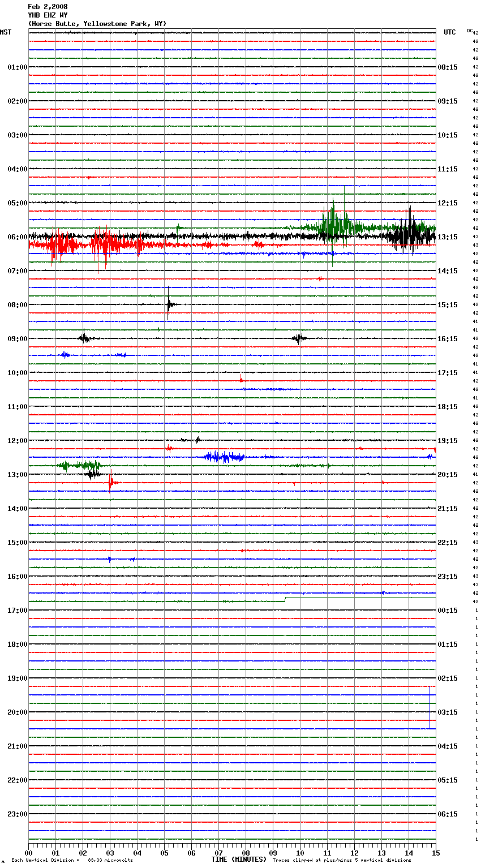This screenshot has height=868, width=481.
Task: Select the MST time label "10:00"
Action: 18,373
